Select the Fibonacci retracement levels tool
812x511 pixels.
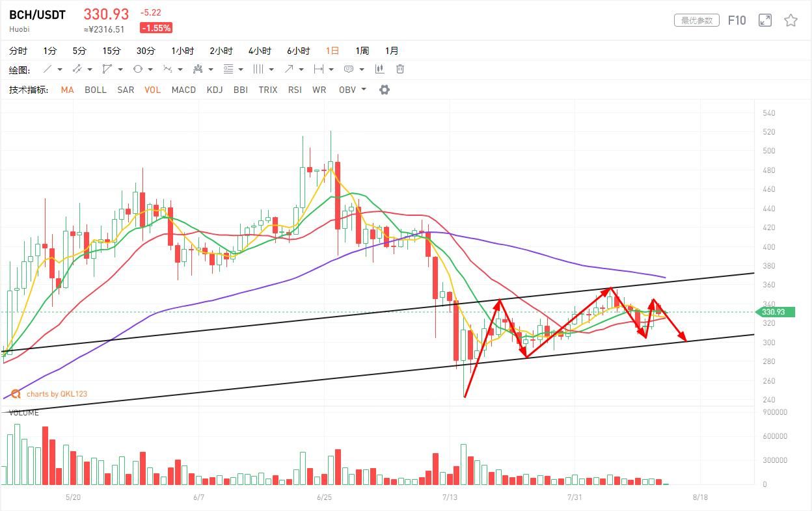click(228, 69)
